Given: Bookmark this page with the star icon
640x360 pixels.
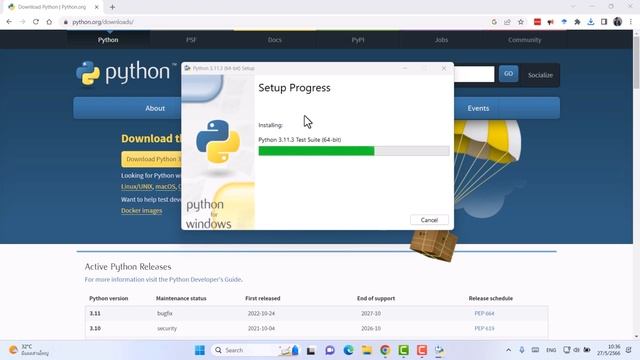Looking at the screenshot, I should coord(521,22).
